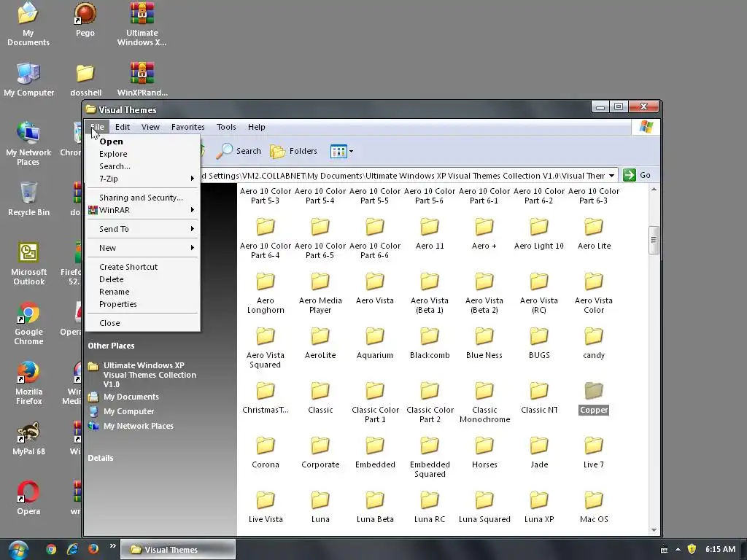Toggle the Folders pane button

pos(293,151)
